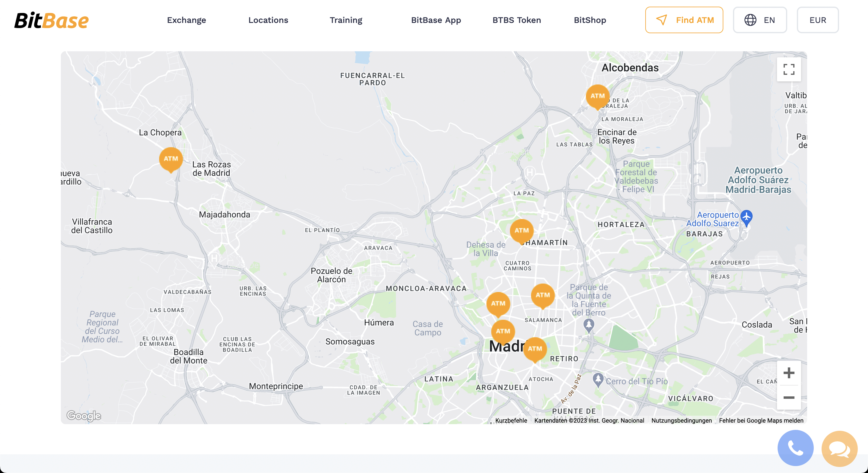
Task: Open the EN language selector
Action: click(x=759, y=20)
